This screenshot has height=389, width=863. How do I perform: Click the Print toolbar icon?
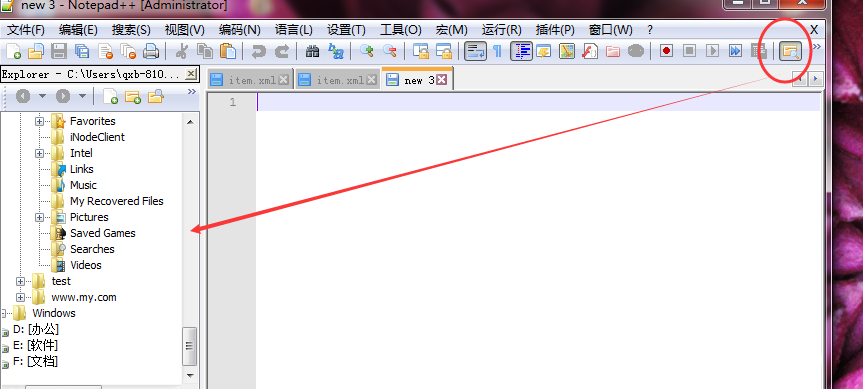pos(151,51)
